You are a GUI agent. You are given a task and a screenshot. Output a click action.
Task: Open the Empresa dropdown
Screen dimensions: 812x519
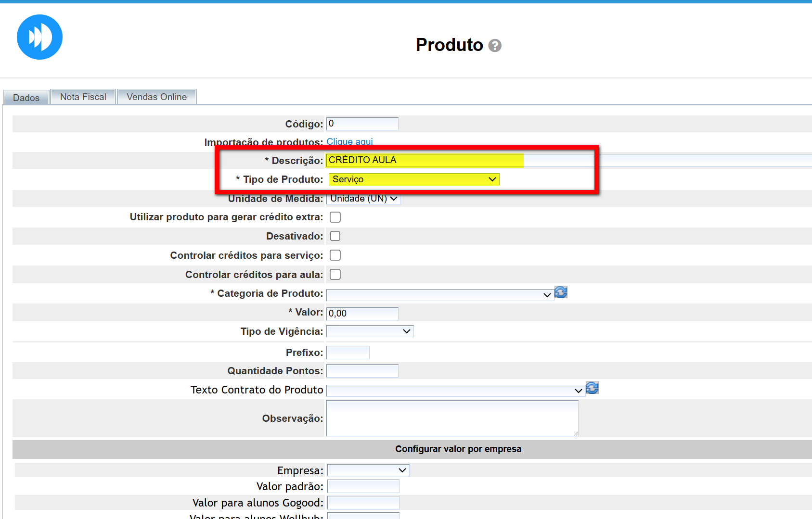coord(368,470)
